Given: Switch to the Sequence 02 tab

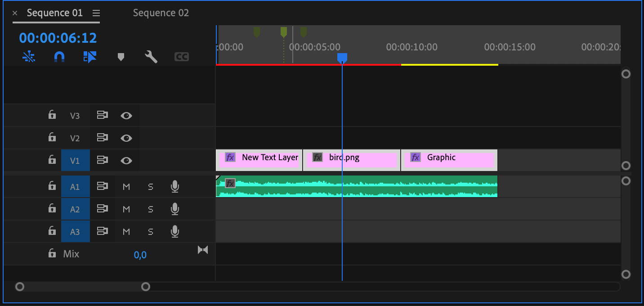Looking at the screenshot, I should [161, 13].
